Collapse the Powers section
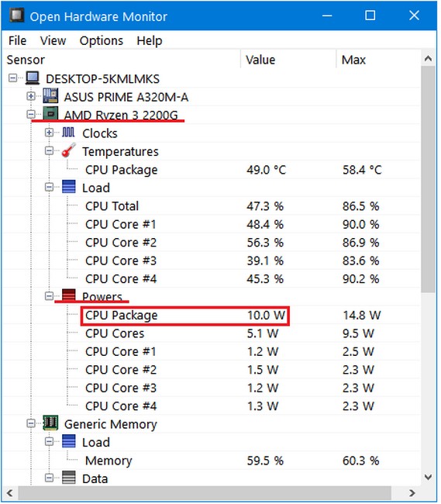 (49, 295)
